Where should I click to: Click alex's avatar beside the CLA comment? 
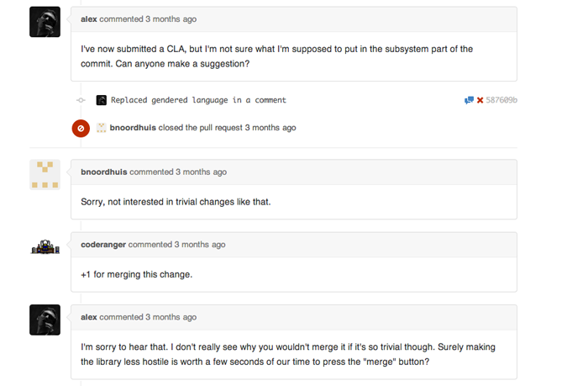pos(45,22)
